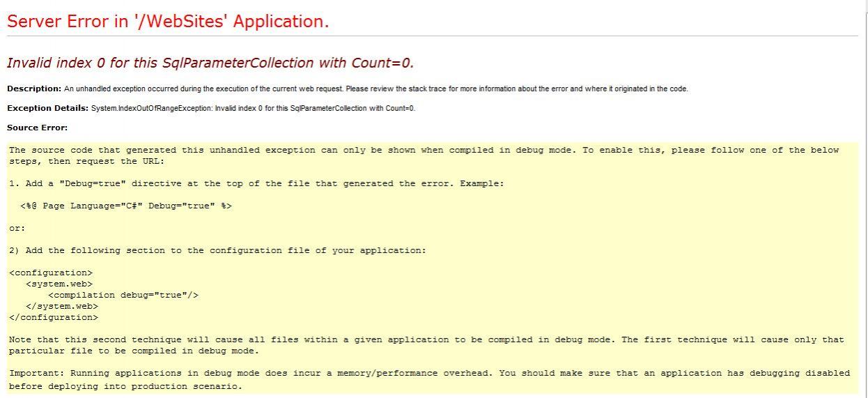Click the italic "Invalid index 0" error message
This screenshot has height=398, width=868.
pyautogui.click(x=210, y=63)
